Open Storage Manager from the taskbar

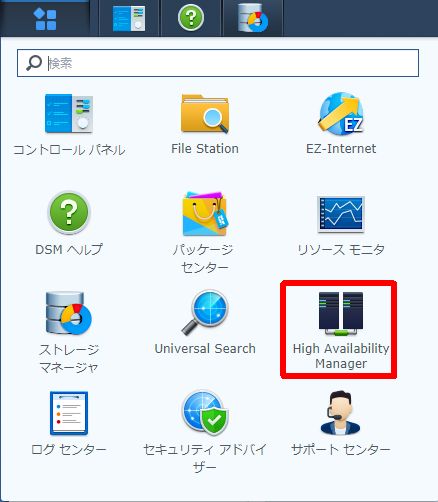pyautogui.click(x=253, y=18)
